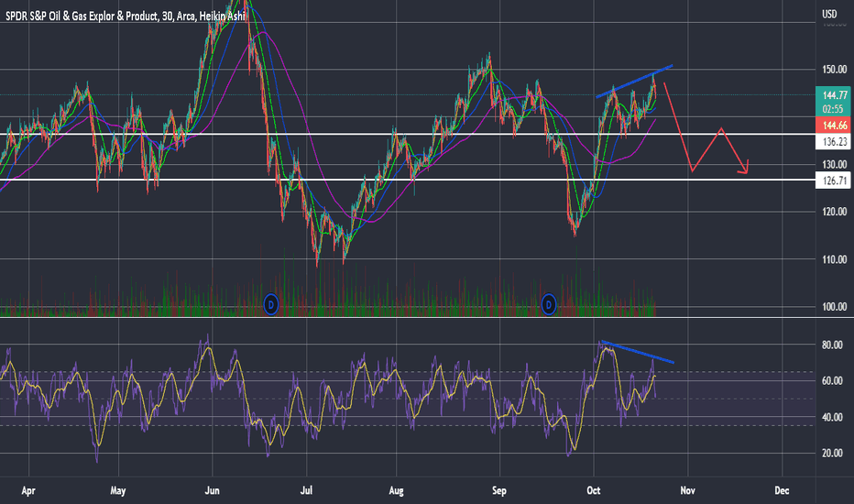Viewport: 854px width, 504px height.
Task: Click the 136.23 horizontal line price label
Action: click(x=835, y=142)
